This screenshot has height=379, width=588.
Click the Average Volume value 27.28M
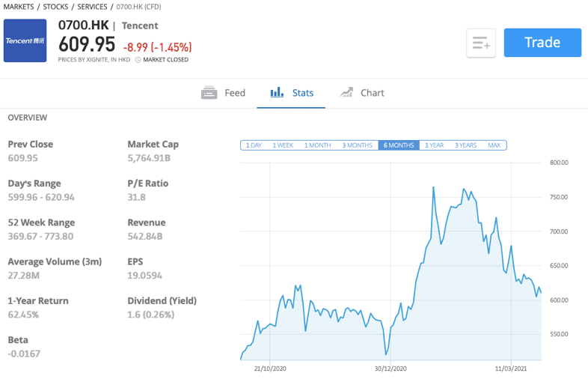[24, 276]
